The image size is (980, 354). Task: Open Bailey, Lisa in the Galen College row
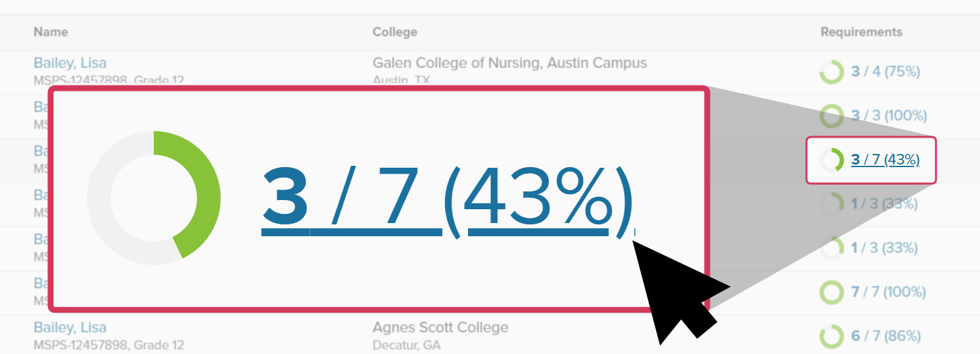pos(70,63)
